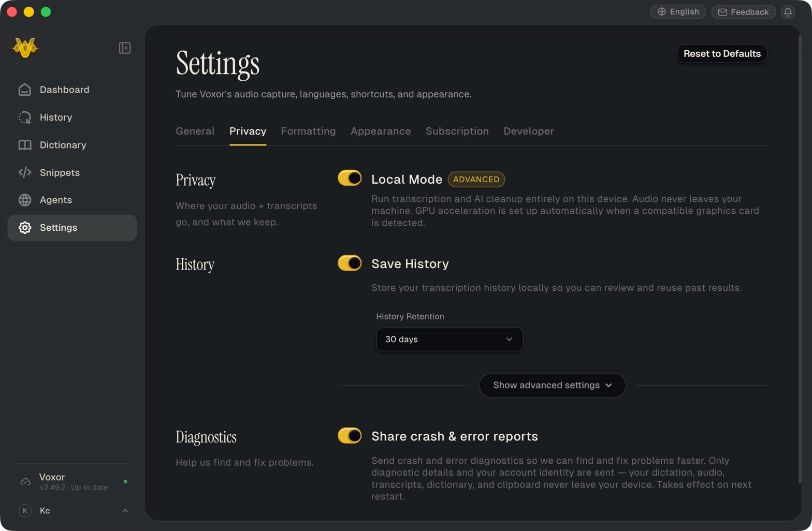Click the History Retention label
This screenshot has height=531, width=812.
click(410, 316)
